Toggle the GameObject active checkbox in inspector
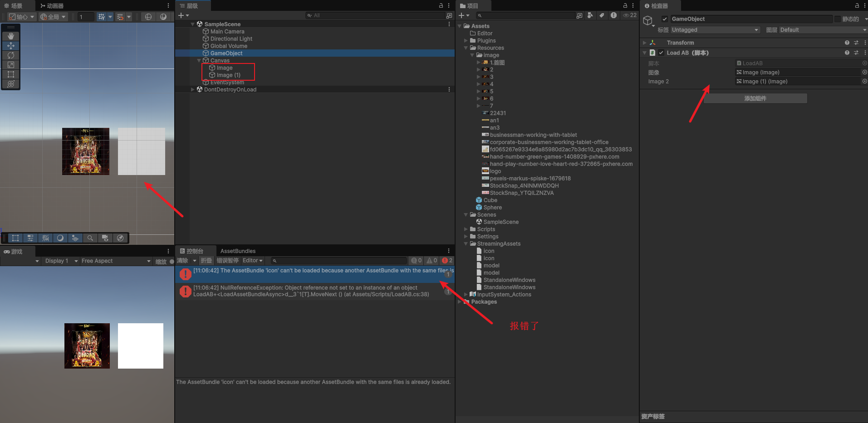The image size is (868, 423). (x=665, y=19)
